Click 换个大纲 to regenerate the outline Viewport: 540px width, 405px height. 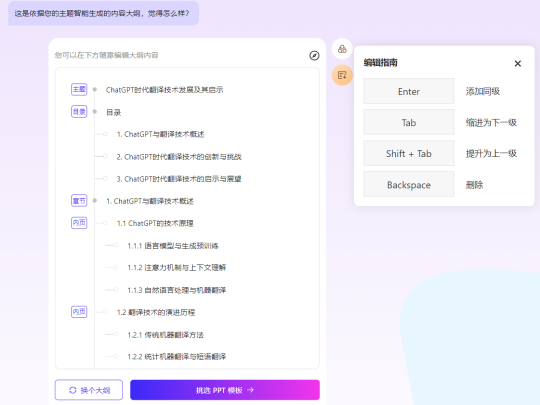click(89, 390)
